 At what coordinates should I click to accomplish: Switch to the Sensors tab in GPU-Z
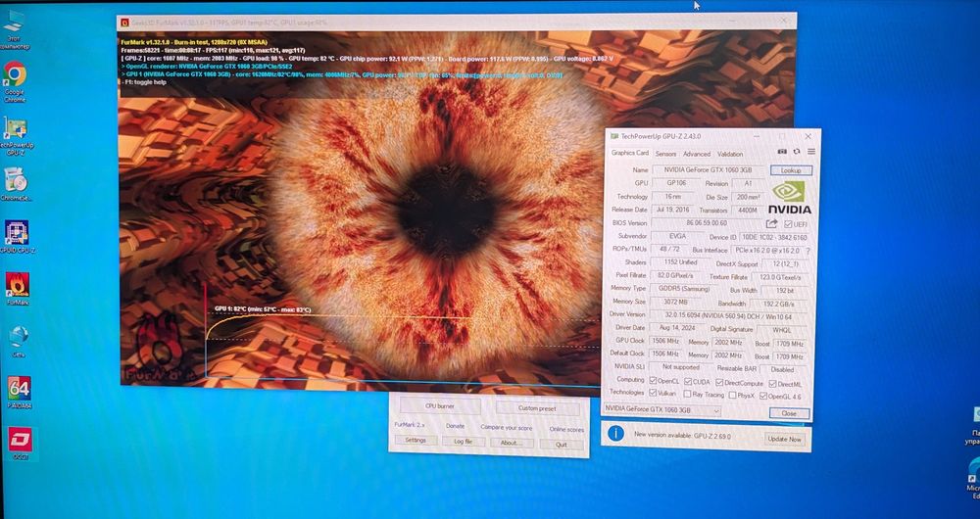point(665,154)
